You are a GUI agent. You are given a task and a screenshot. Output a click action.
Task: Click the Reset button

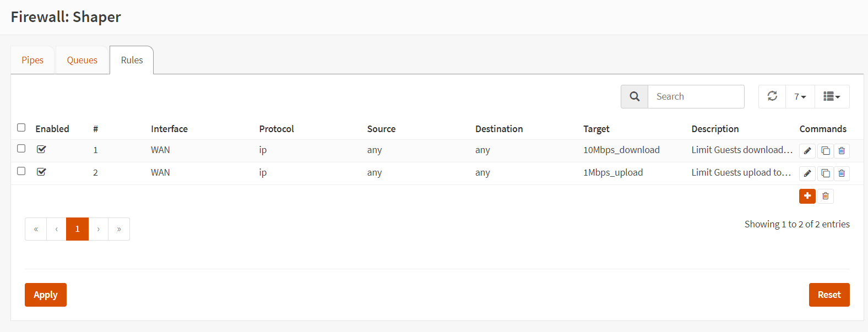coord(829,295)
